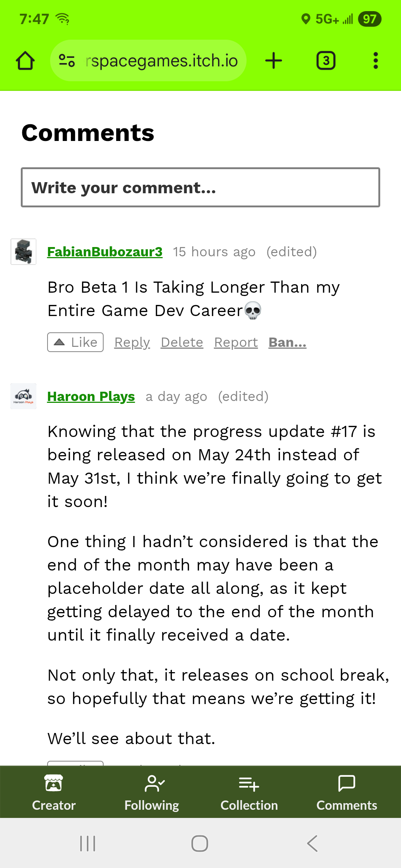Tap the Android recent apps button
This screenshot has height=868, width=401.
pyautogui.click(x=88, y=843)
